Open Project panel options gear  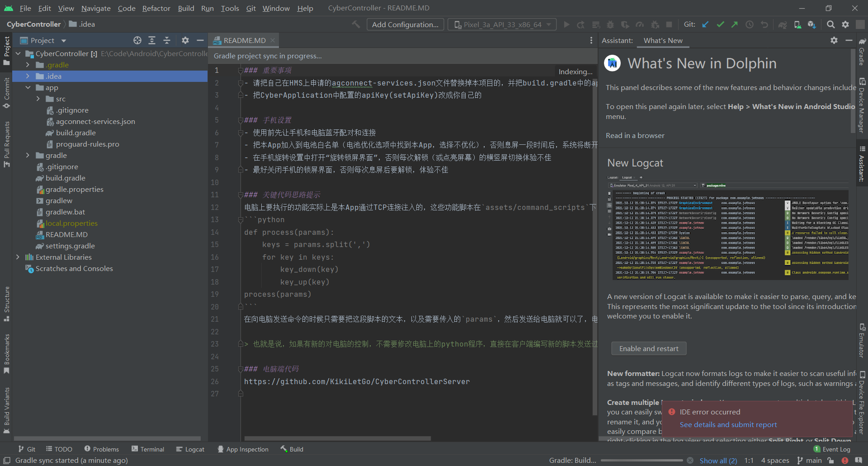tap(185, 40)
